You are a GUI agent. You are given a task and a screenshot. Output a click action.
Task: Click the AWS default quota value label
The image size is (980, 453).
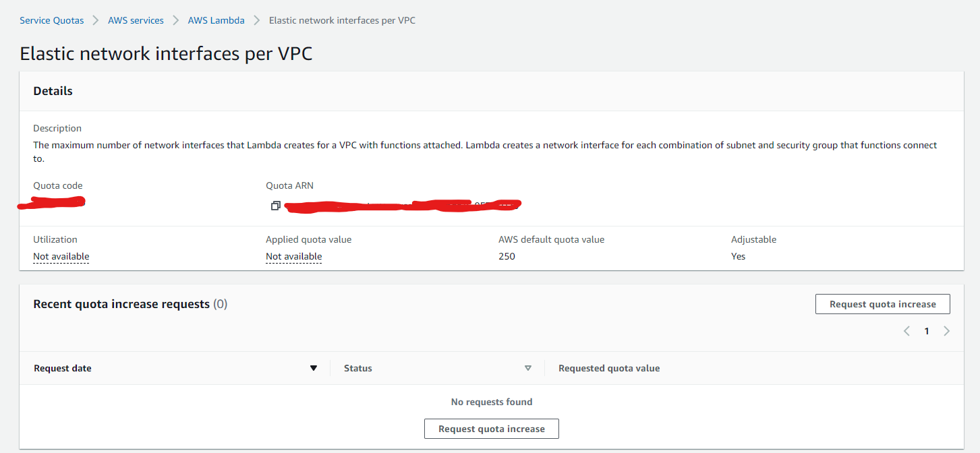(551, 239)
